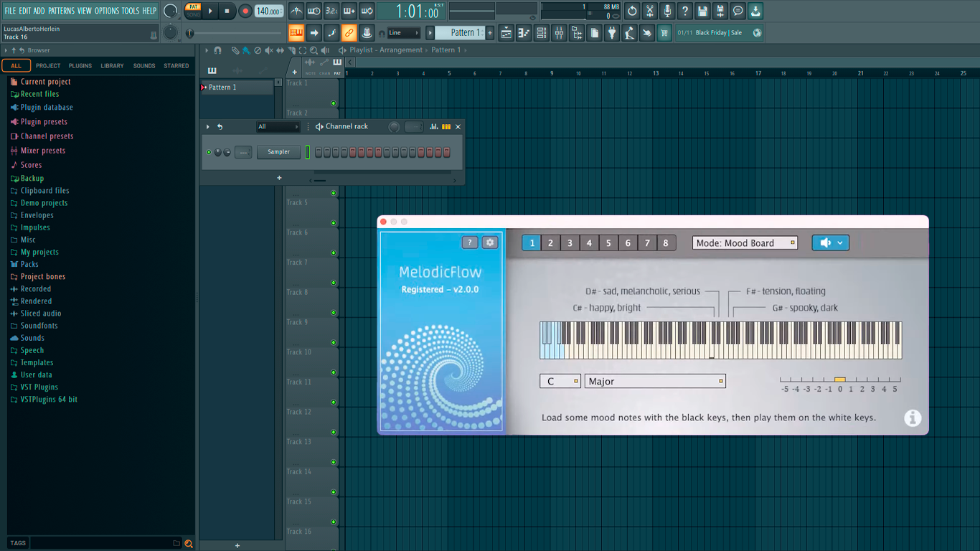Select the Demo projects folder in Browser

(44, 203)
